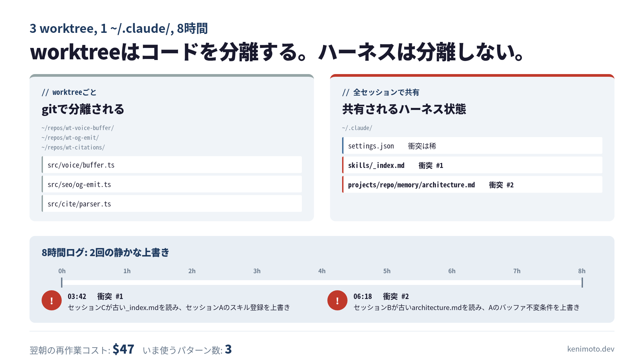Open the kenimoto.dev link
The width and height of the screenshot is (644, 362).
click(591, 349)
